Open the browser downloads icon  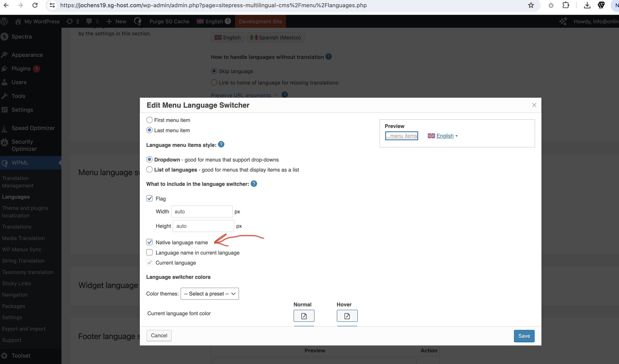pyautogui.click(x=587, y=5)
